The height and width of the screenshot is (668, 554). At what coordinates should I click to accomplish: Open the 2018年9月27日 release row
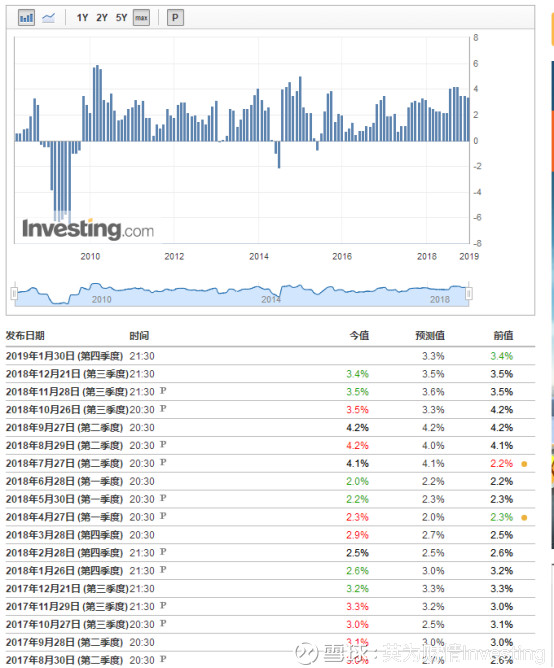[x=270, y=427]
